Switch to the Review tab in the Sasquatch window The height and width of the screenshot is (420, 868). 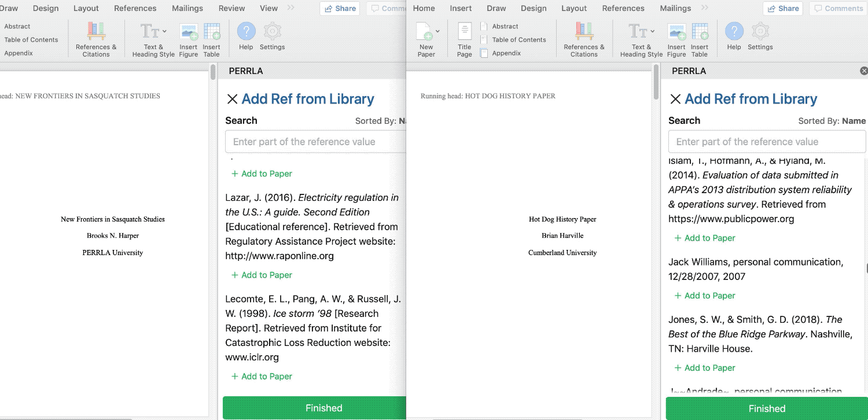pos(231,8)
